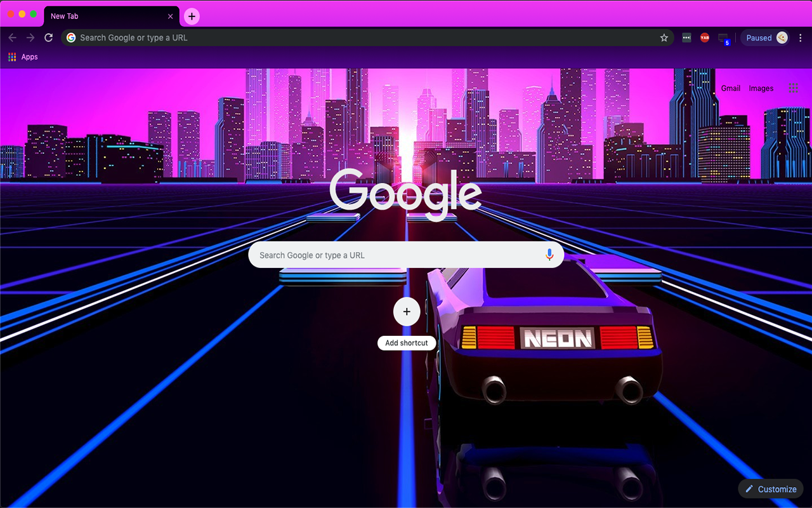Open Apps from the bookmarks bar
This screenshot has width=812, height=508.
coord(23,57)
